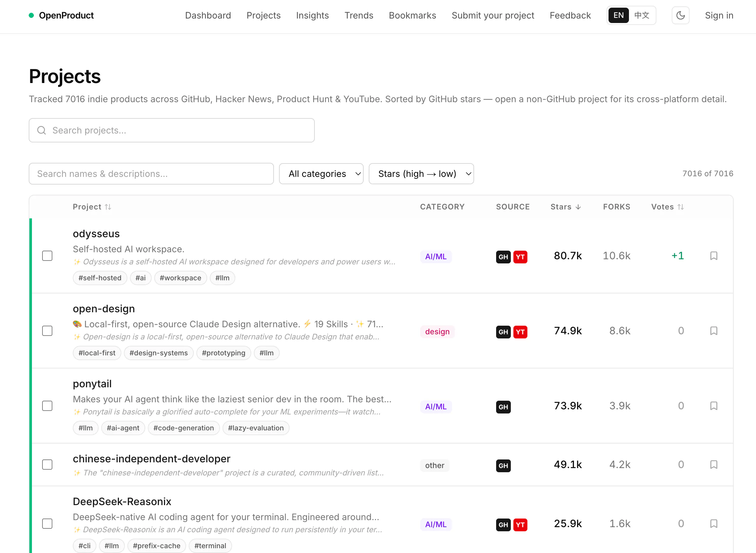
Task: Click the #local-first tag
Action: pyautogui.click(x=97, y=353)
